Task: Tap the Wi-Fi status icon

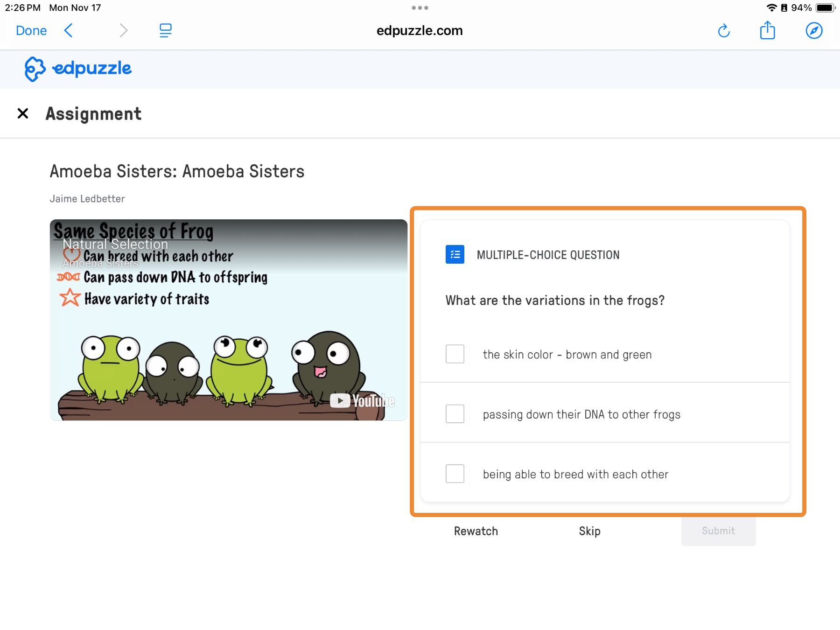Action: click(771, 7)
